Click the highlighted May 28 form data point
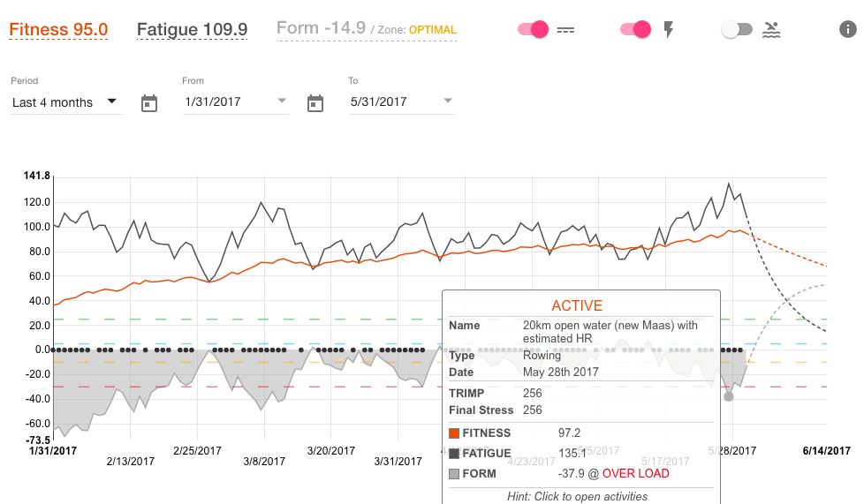Image resolution: width=864 pixels, height=504 pixels. click(x=729, y=396)
